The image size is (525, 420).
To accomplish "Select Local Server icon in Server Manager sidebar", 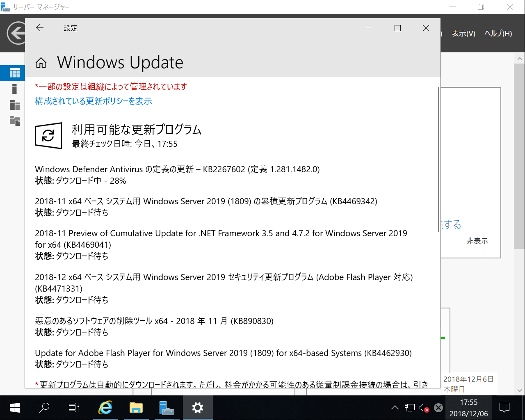I will pyautogui.click(x=15, y=89).
